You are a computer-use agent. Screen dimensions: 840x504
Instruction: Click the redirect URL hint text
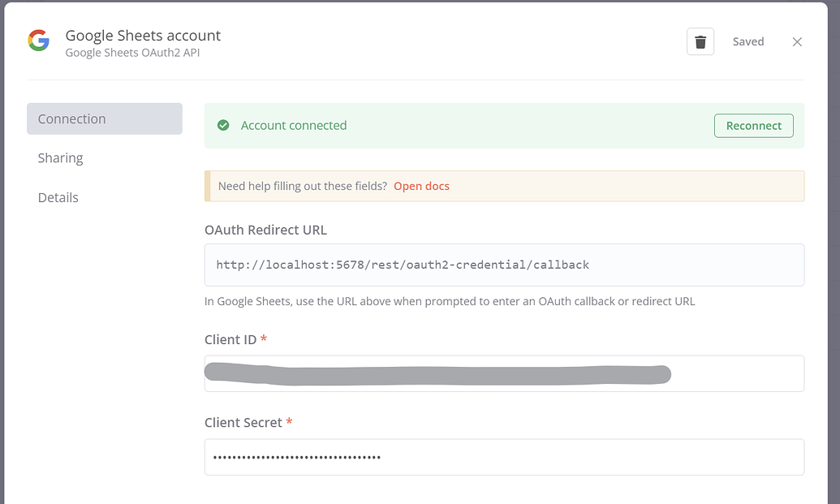[450, 301]
